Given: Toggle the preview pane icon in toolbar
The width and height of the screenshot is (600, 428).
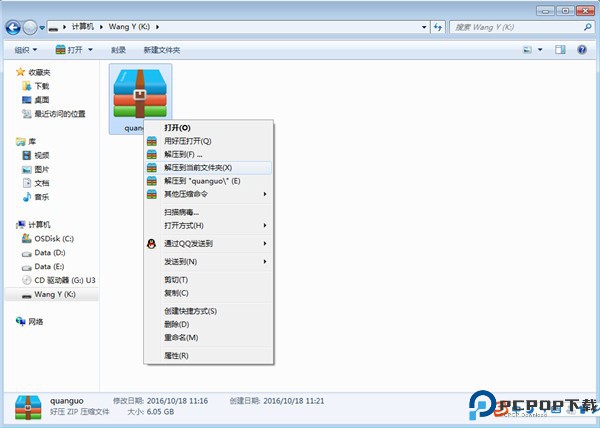Looking at the screenshot, I should [561, 49].
